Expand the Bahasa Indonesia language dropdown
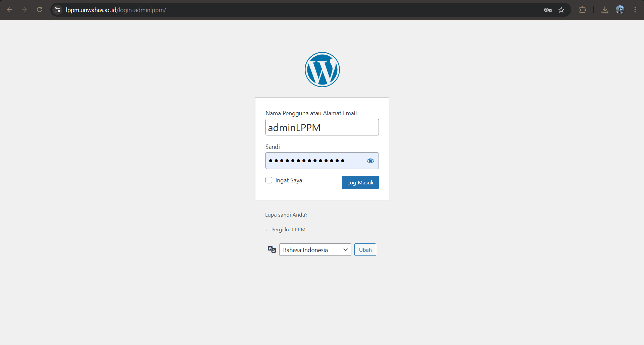The height and width of the screenshot is (345, 644). coord(315,250)
